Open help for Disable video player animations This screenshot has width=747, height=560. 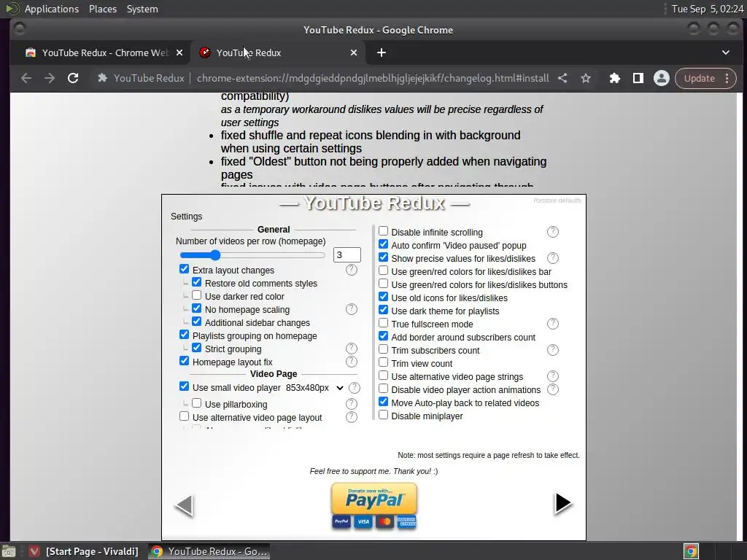coord(553,389)
